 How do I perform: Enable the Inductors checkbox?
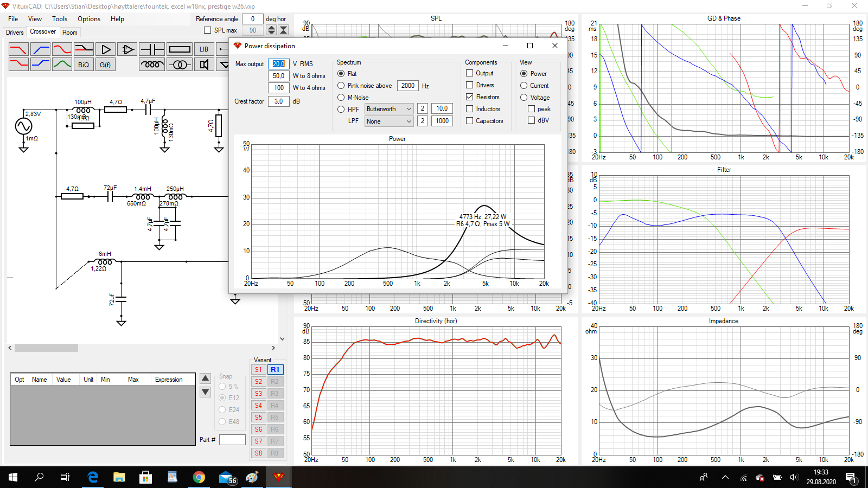470,109
